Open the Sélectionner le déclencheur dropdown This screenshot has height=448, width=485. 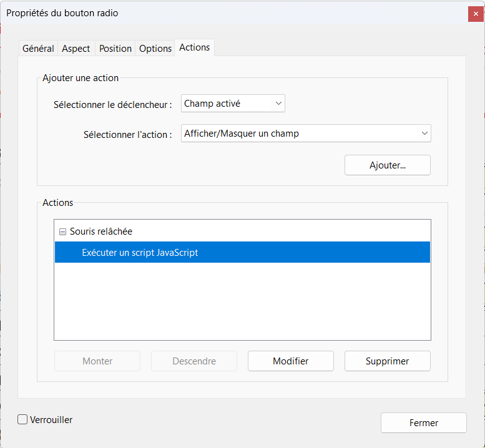233,104
